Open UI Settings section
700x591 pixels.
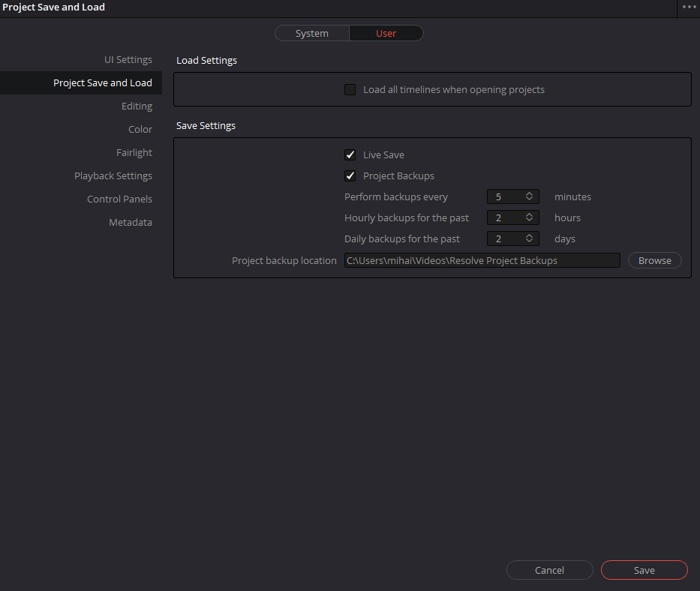128,60
